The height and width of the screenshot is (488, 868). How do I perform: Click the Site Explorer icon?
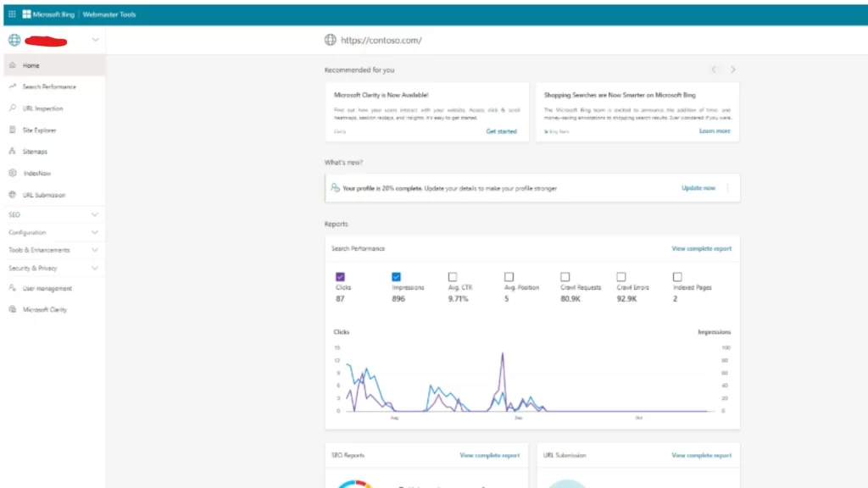(12, 130)
